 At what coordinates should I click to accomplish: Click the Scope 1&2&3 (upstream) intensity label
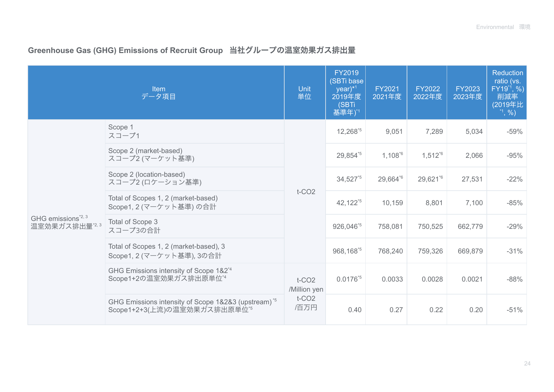194,309
